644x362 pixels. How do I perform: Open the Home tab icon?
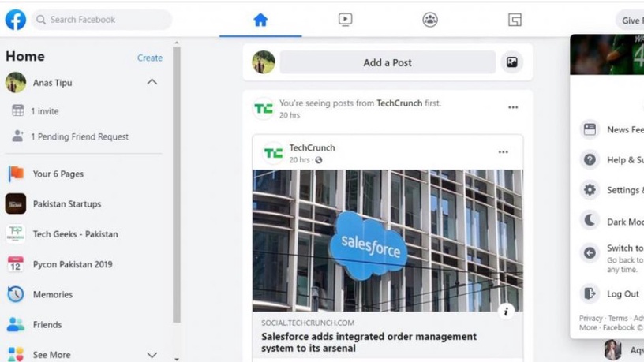click(260, 20)
